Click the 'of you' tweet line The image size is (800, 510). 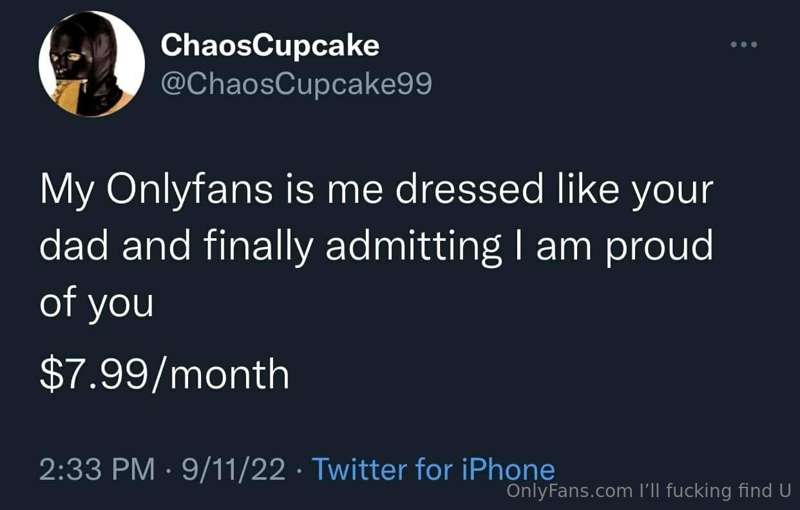(96, 303)
